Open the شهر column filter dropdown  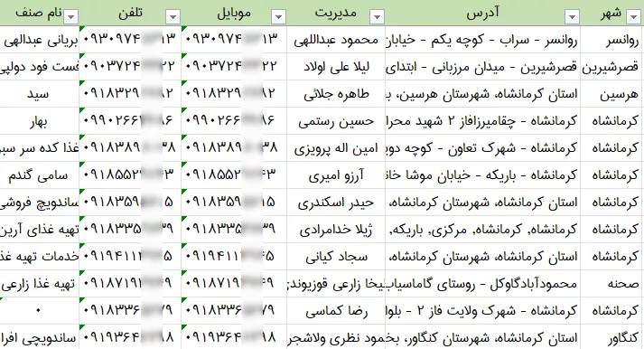[x=634, y=17]
